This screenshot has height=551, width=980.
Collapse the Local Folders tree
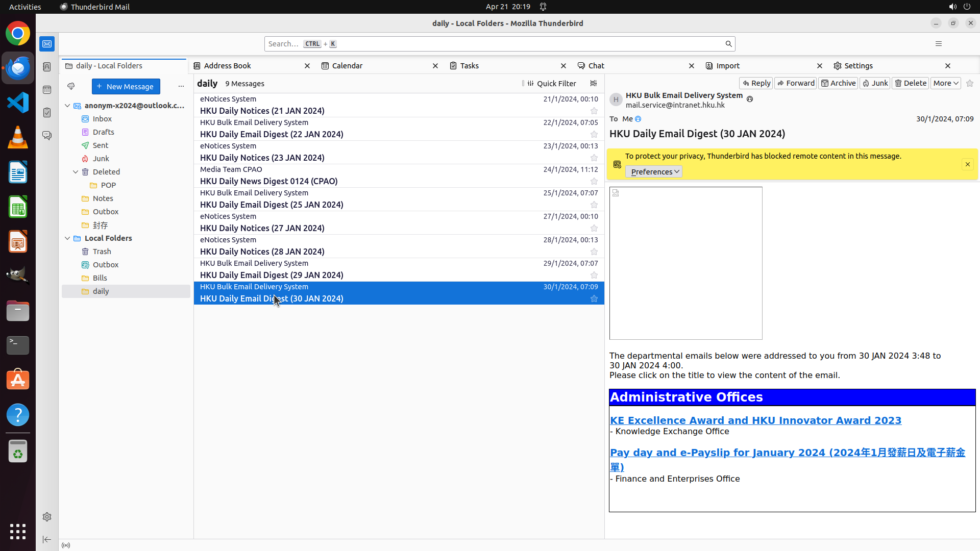[x=67, y=238]
